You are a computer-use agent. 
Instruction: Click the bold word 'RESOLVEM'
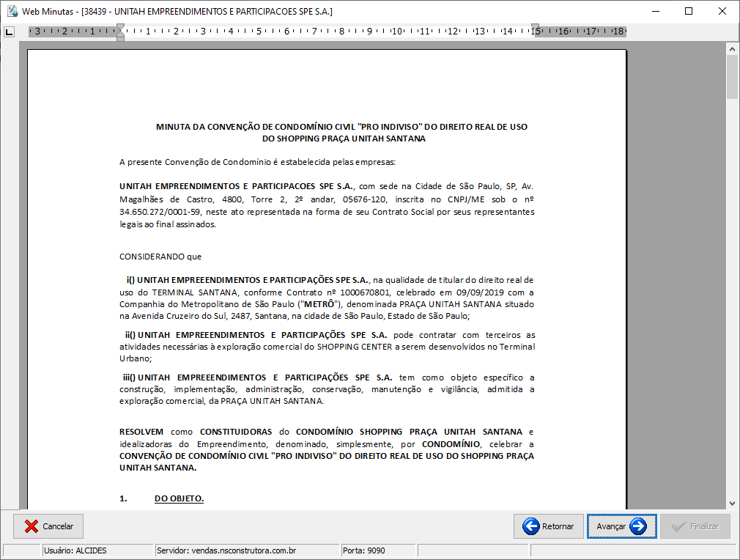point(141,432)
